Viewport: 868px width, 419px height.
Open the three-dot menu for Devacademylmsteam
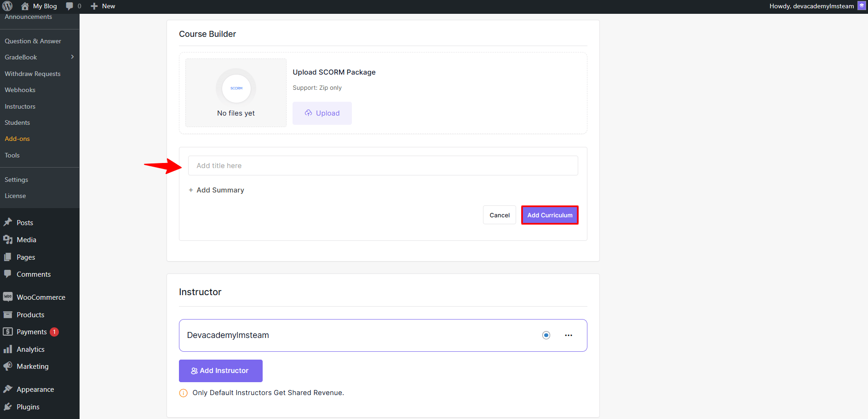(x=569, y=335)
